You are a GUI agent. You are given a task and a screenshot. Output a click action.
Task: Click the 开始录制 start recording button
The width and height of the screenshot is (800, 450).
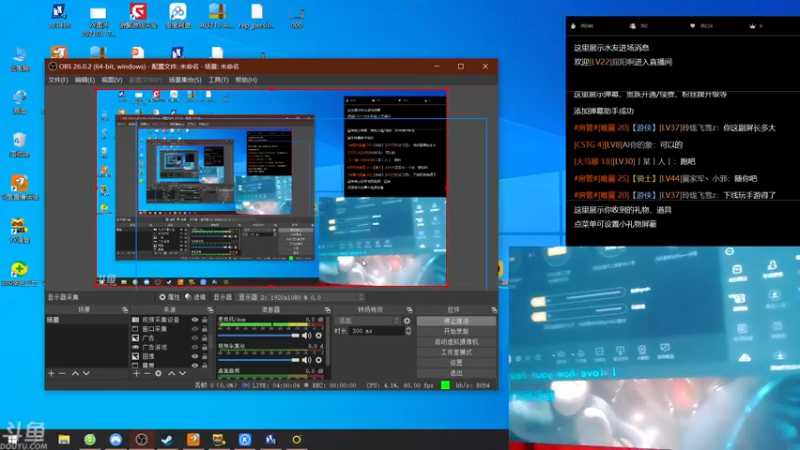(x=456, y=331)
